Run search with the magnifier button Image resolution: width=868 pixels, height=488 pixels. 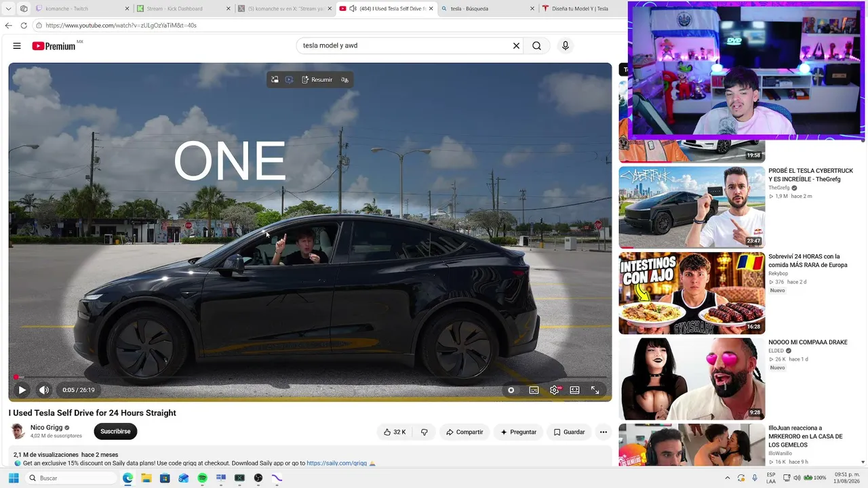pos(536,46)
